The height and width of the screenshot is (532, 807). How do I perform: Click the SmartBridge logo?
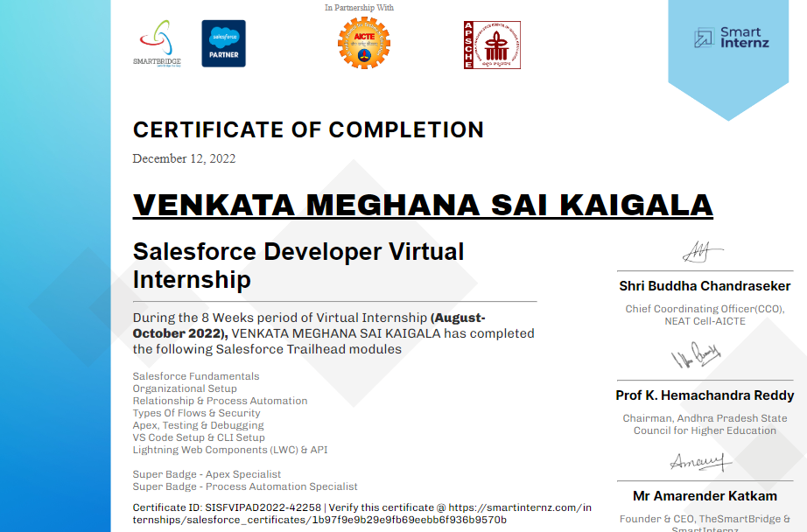pyautogui.click(x=157, y=44)
